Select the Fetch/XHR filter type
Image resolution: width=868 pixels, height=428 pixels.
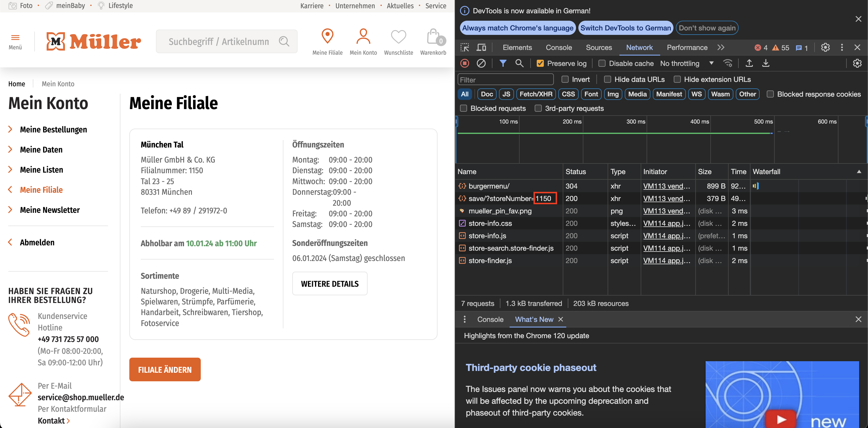[536, 94]
